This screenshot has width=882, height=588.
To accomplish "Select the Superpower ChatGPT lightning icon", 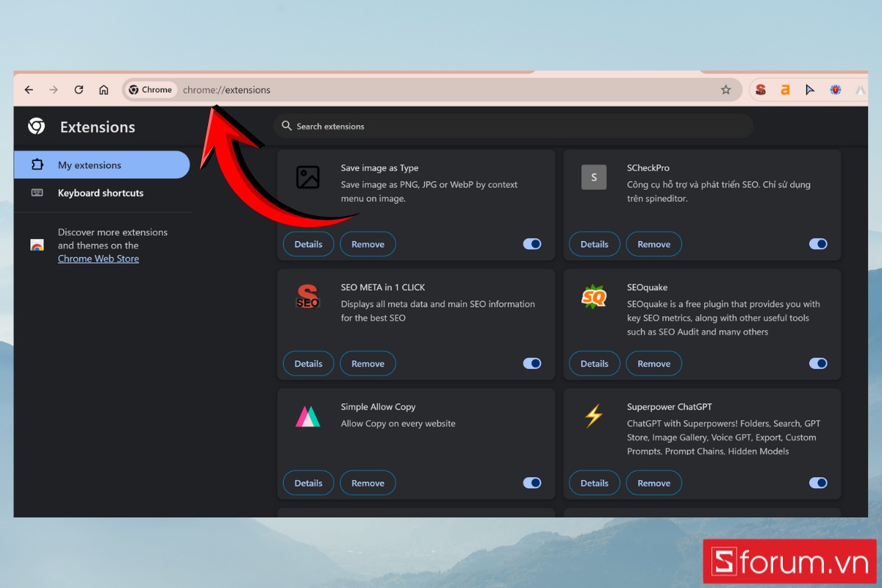I will pos(594,416).
